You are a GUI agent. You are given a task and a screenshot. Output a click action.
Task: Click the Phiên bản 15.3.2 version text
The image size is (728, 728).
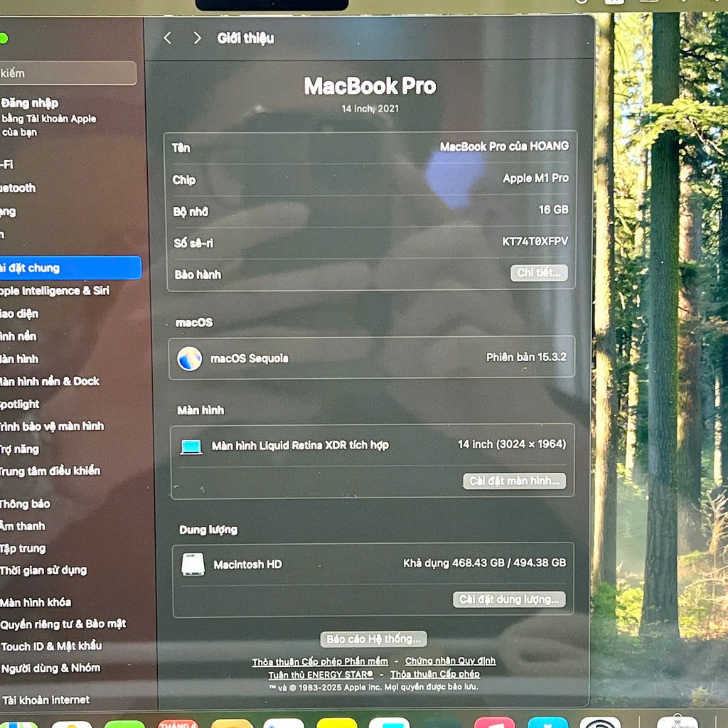click(x=527, y=357)
